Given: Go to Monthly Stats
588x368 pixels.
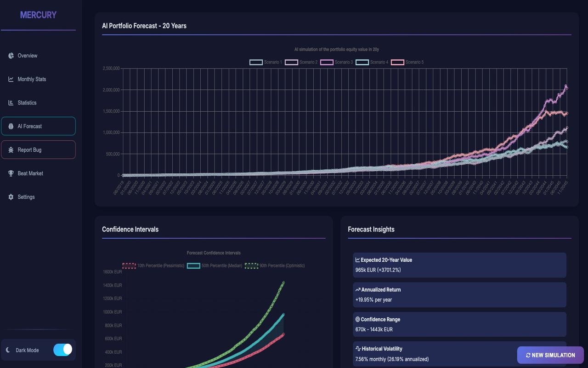Looking at the screenshot, I should click(38, 79).
